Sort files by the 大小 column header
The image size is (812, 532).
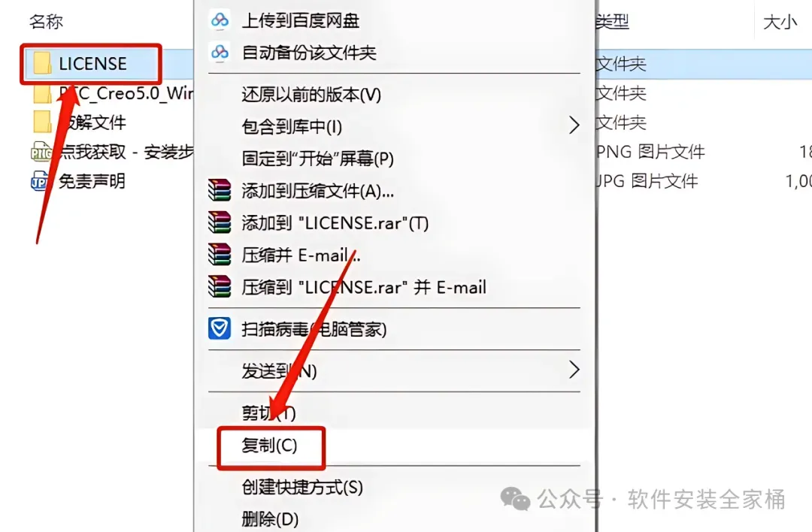780,23
